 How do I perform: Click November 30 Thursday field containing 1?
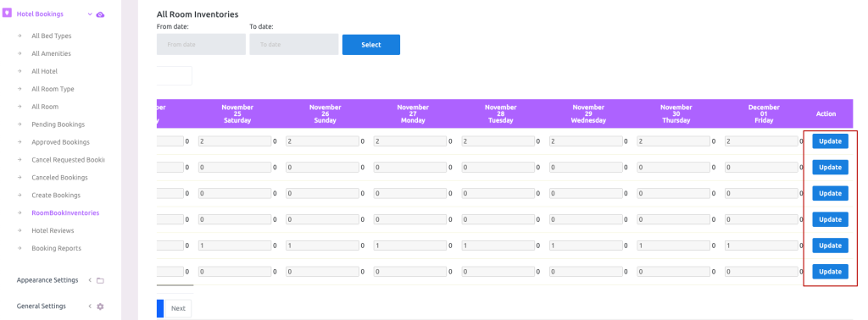pyautogui.click(x=674, y=246)
